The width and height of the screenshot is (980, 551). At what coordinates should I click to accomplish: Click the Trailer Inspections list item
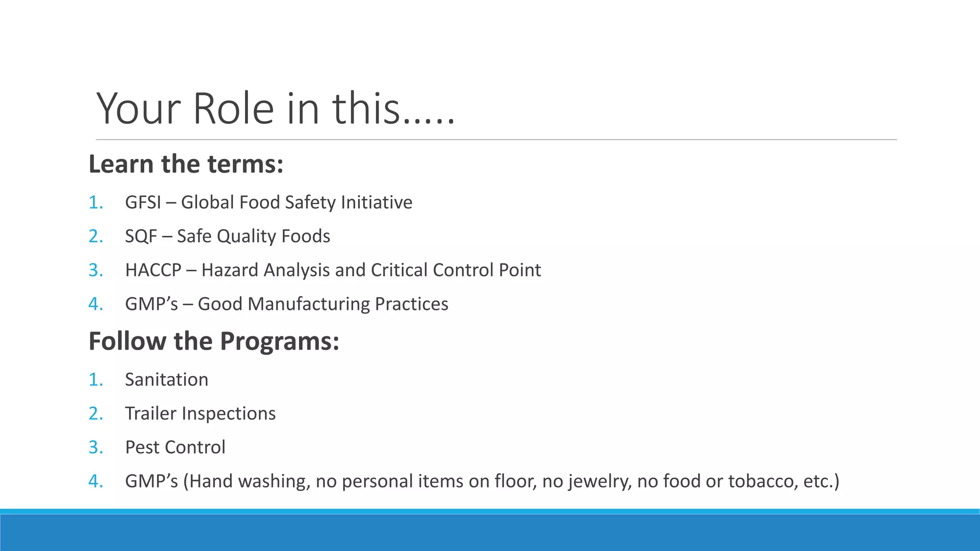click(x=200, y=413)
